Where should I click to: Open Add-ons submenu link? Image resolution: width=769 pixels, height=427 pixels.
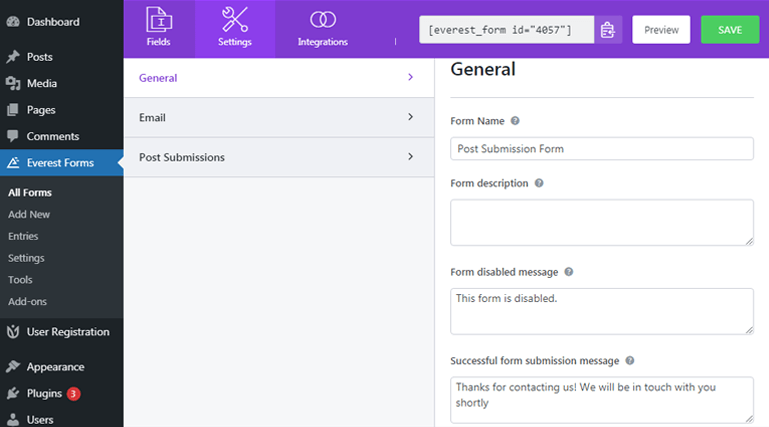pyautogui.click(x=27, y=301)
